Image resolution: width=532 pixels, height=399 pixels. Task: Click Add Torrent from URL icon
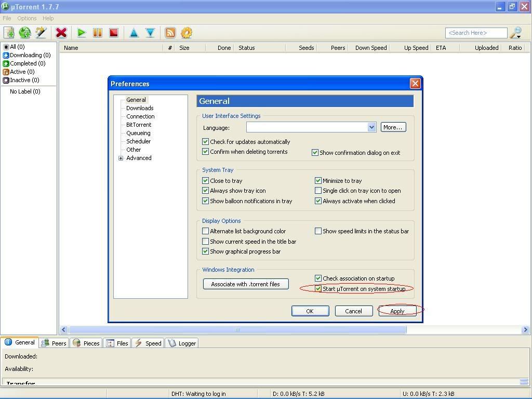point(25,33)
